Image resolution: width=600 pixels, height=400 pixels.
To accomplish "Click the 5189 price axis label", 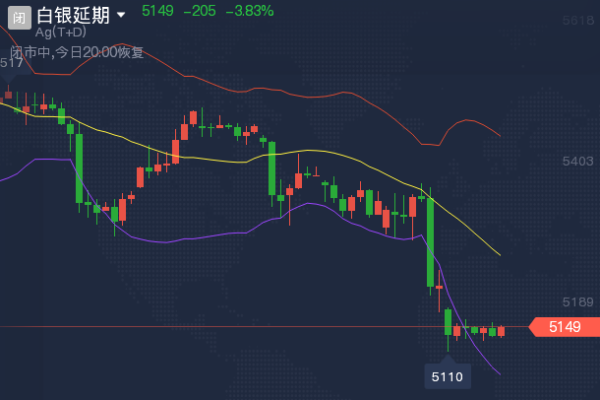I will [x=578, y=302].
